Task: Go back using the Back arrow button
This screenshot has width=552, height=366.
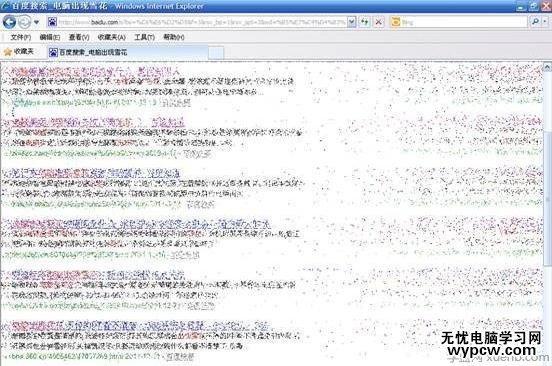Action: (x=10, y=22)
